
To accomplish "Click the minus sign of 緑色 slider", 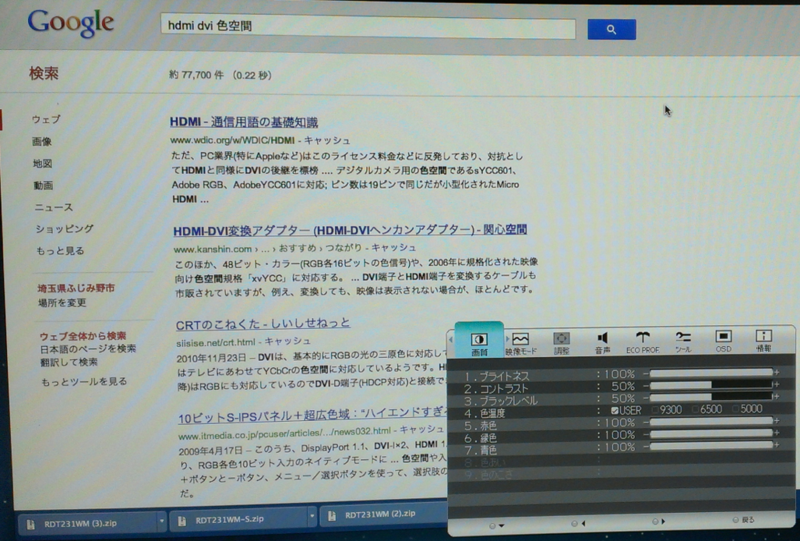I will pyautogui.click(x=646, y=434).
